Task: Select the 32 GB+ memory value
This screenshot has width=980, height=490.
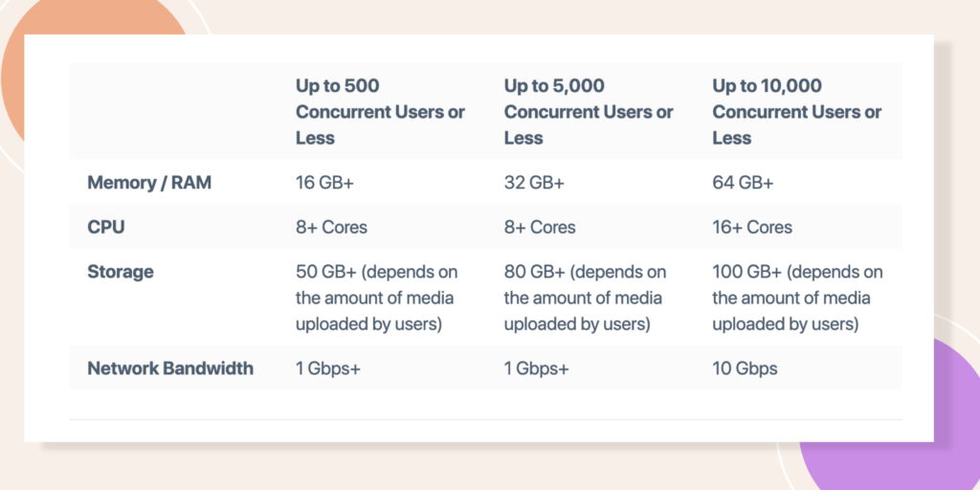Action: click(534, 183)
